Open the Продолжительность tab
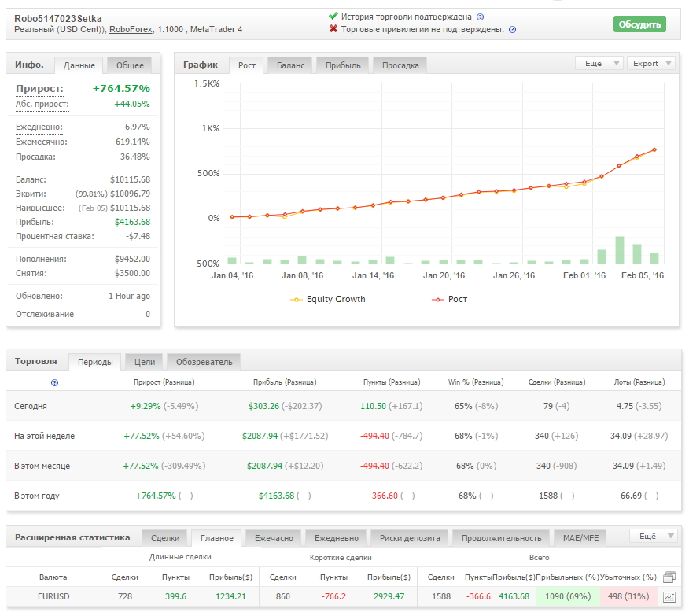Screen dimensions: 689x616 [x=501, y=538]
